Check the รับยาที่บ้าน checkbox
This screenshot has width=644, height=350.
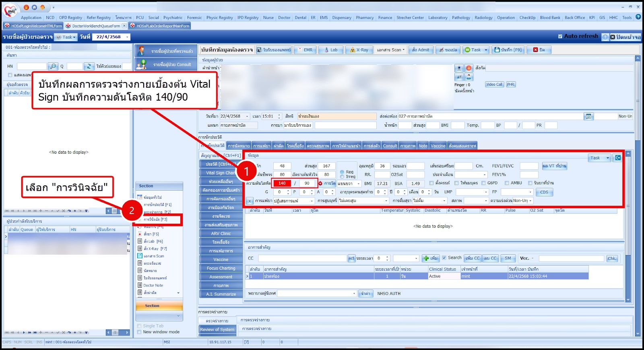pos(530,183)
